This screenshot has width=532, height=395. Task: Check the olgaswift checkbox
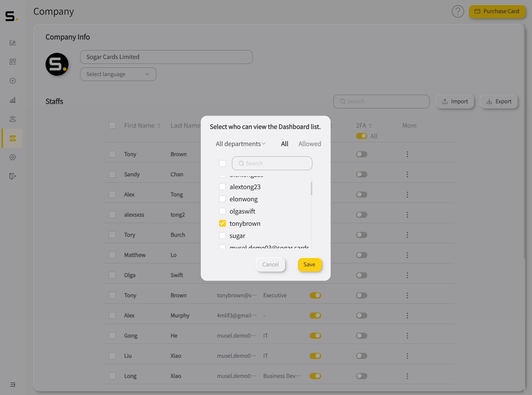pos(222,211)
